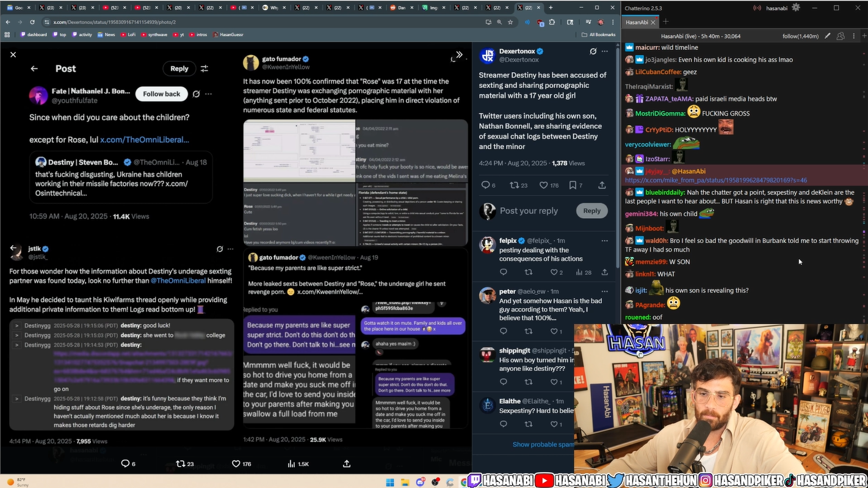Viewport: 868px width, 488px height.
Task: Reply icon under Dexertonox post
Action: click(x=485, y=185)
